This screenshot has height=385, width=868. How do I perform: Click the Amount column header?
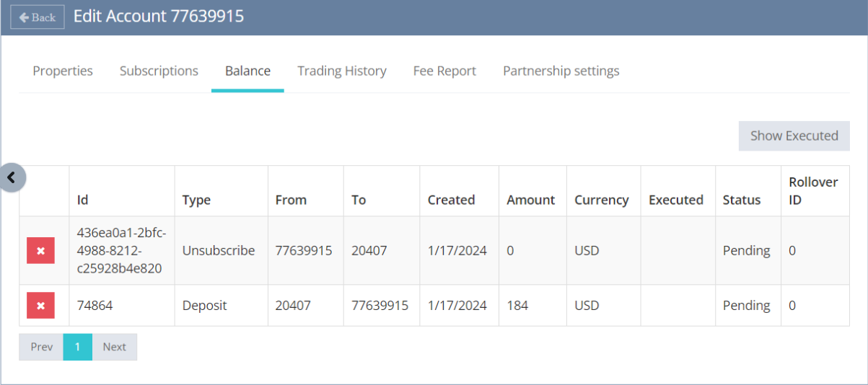pyautogui.click(x=531, y=200)
